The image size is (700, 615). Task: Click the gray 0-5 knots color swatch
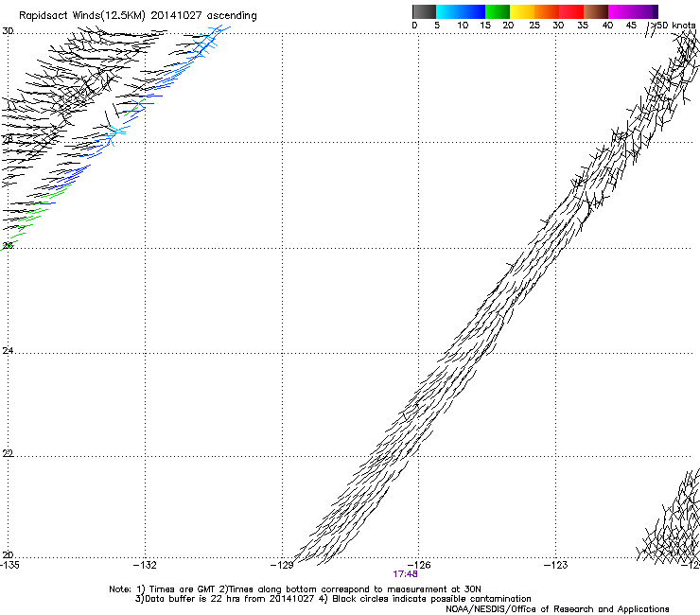click(424, 11)
